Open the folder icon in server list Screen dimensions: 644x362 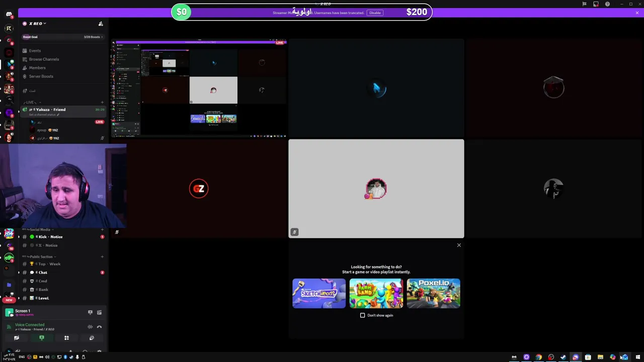click(x=9, y=285)
